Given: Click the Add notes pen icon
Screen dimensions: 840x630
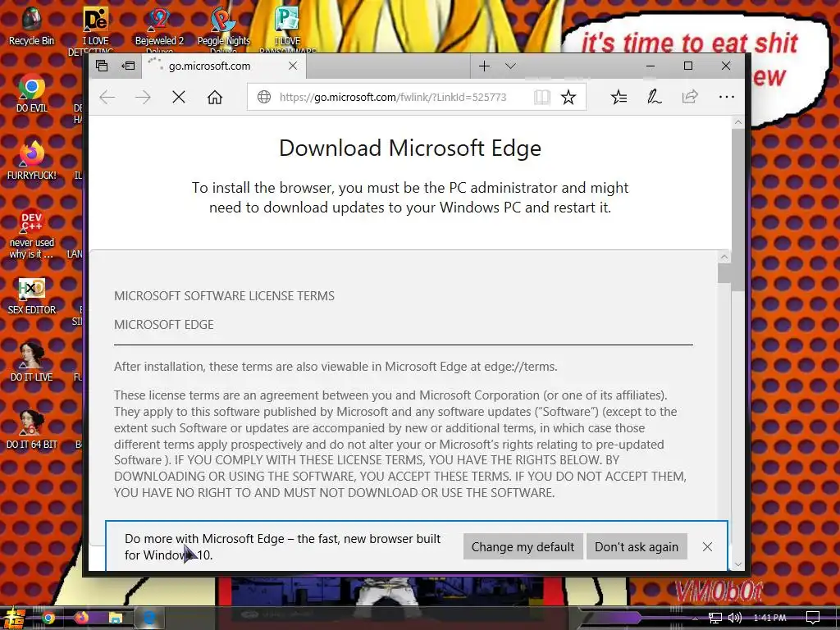Looking at the screenshot, I should 654,97.
